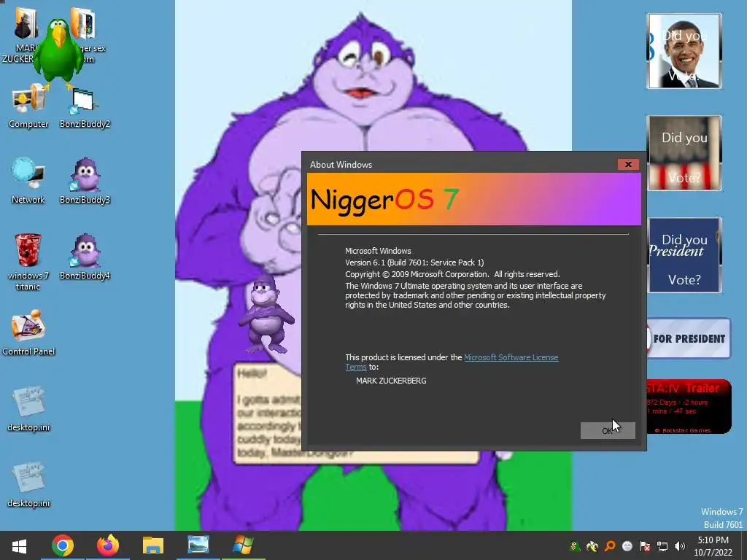Click the Copyright 2009 Microsoft Corporation line
747x560 pixels.
[452, 274]
